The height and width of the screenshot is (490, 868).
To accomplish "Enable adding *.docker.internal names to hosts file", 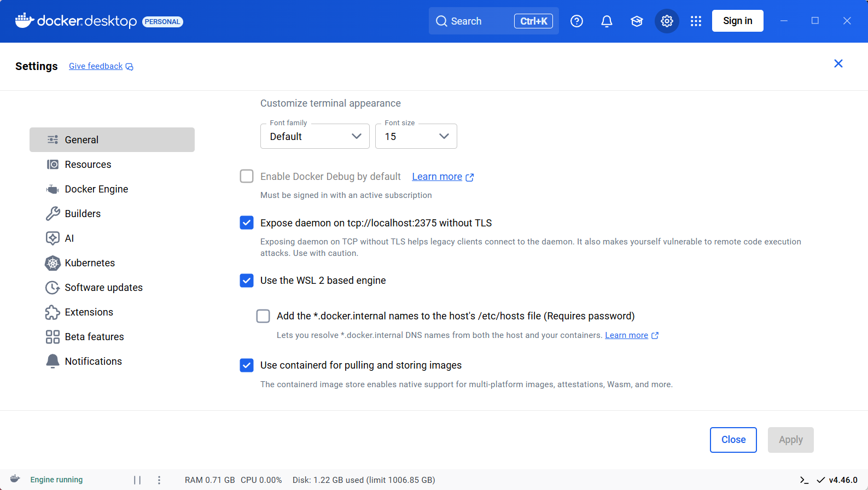I will click(x=263, y=316).
